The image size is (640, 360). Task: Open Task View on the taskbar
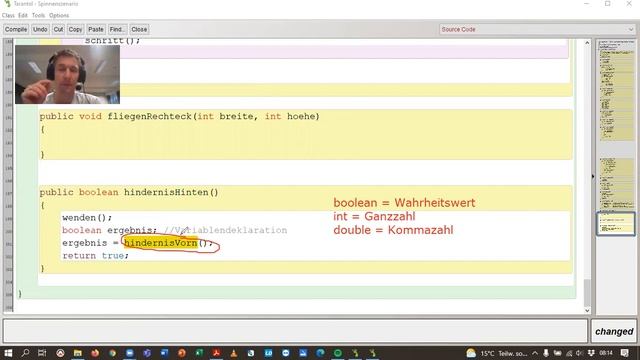(42, 353)
